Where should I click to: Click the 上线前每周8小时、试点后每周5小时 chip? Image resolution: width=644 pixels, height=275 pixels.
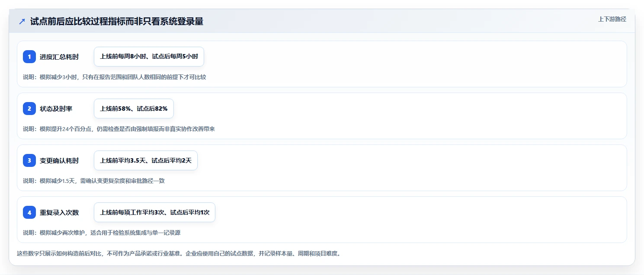click(149, 57)
